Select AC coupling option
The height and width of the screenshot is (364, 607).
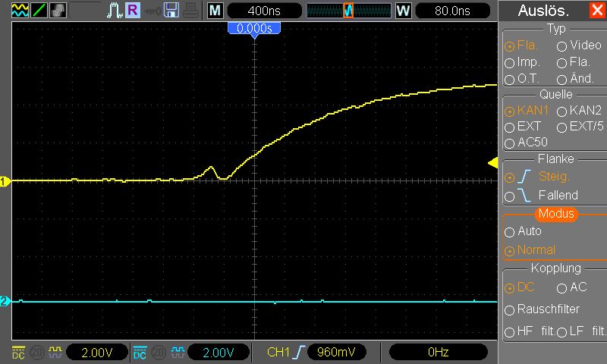pos(572,287)
